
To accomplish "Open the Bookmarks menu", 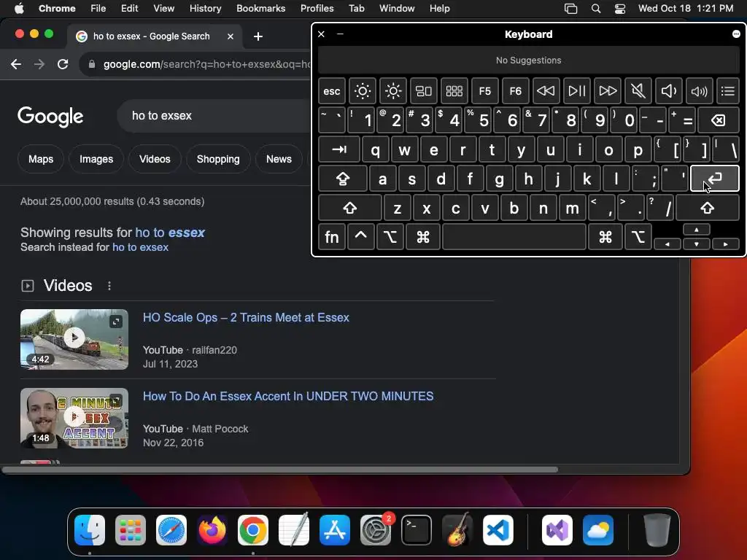I will point(260,8).
